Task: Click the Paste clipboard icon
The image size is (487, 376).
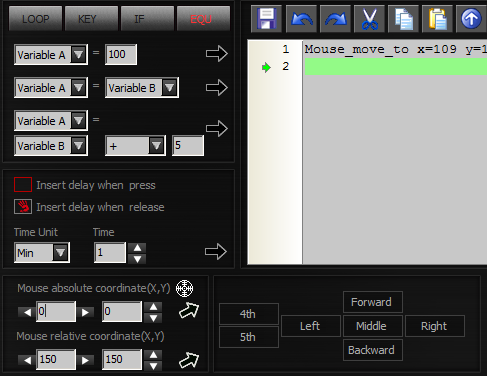Action: (x=437, y=19)
